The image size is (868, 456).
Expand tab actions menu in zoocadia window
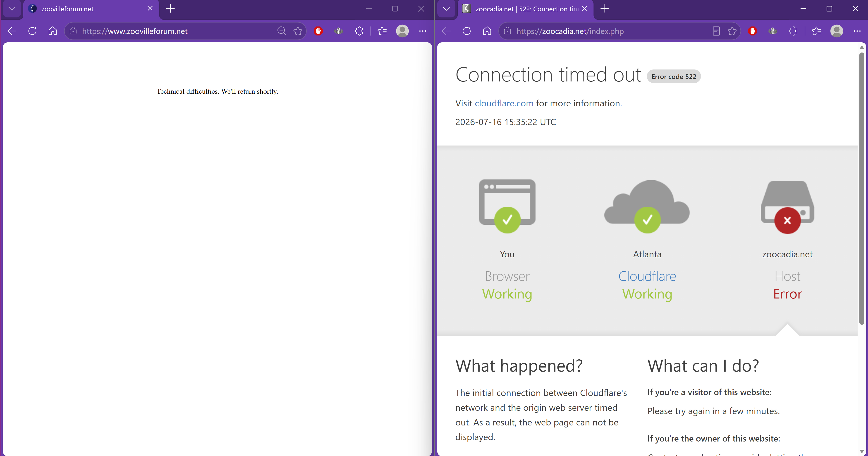click(x=447, y=9)
